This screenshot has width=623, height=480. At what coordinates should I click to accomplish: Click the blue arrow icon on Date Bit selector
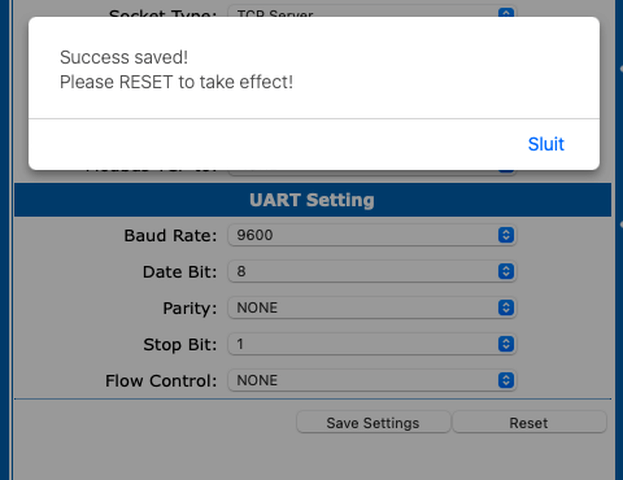pyautogui.click(x=506, y=271)
